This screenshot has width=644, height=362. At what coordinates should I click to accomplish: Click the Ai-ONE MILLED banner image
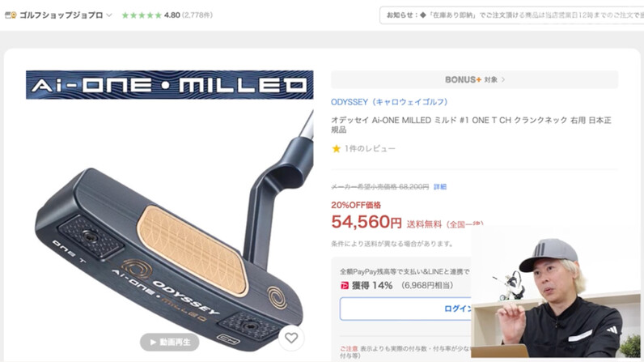tap(170, 85)
